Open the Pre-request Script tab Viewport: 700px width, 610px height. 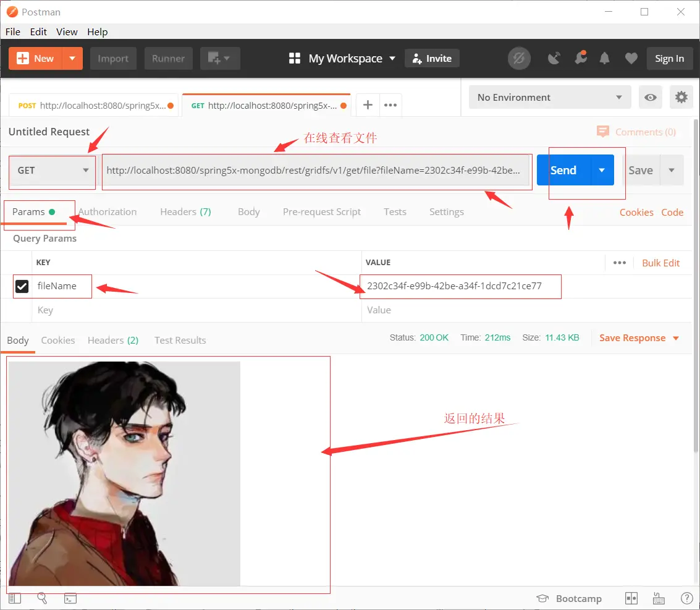pyautogui.click(x=321, y=211)
